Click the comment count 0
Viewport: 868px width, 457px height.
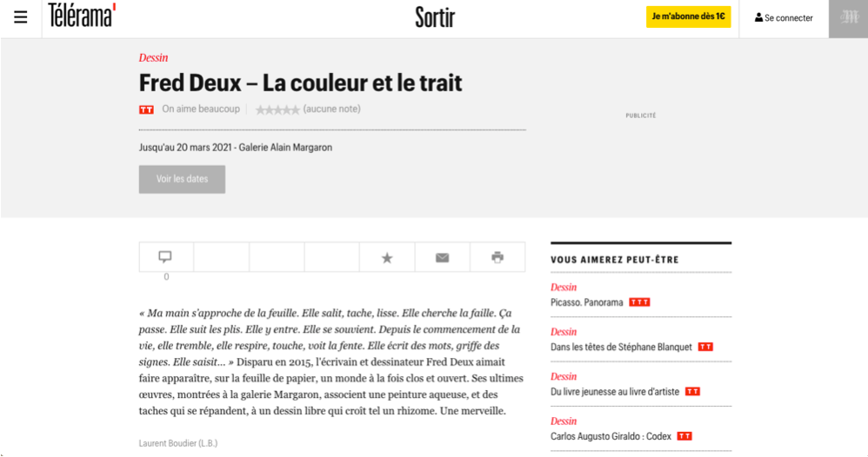[x=166, y=277]
